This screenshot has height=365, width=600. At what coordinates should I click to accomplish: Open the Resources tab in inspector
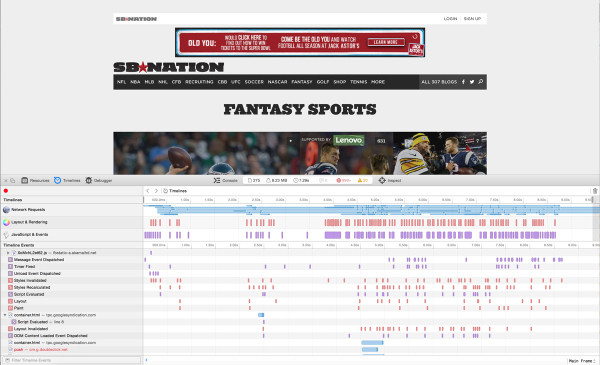coord(35,180)
